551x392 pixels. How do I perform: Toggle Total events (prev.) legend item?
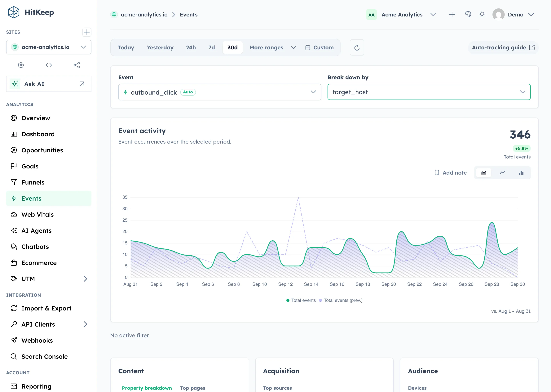[340, 300]
